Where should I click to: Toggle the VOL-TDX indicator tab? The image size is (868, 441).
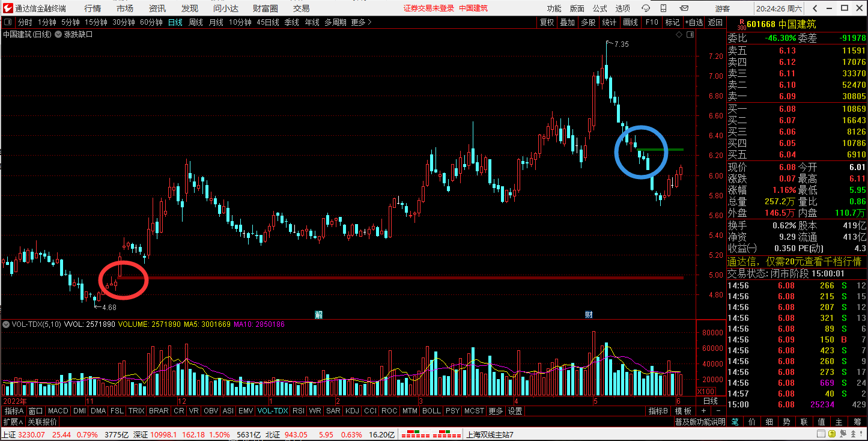tap(273, 412)
